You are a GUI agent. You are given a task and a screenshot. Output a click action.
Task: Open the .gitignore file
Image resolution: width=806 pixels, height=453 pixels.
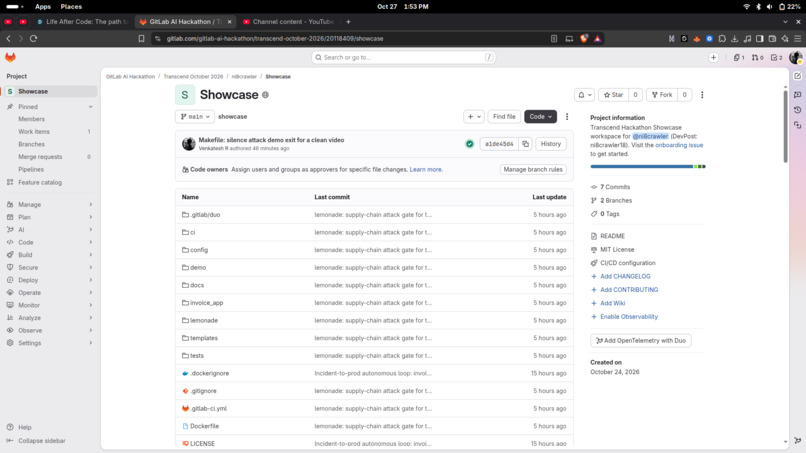pos(203,391)
